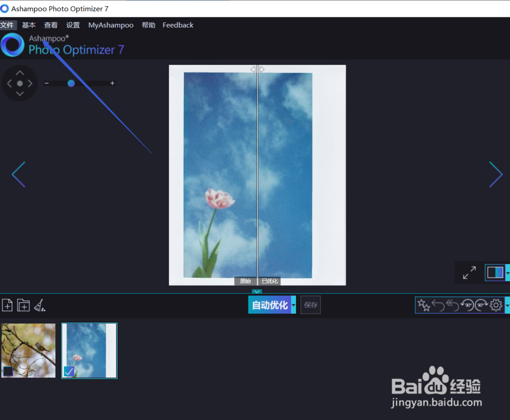Click the 已优化 label
Screen dimensions: 510x420
[270, 281]
